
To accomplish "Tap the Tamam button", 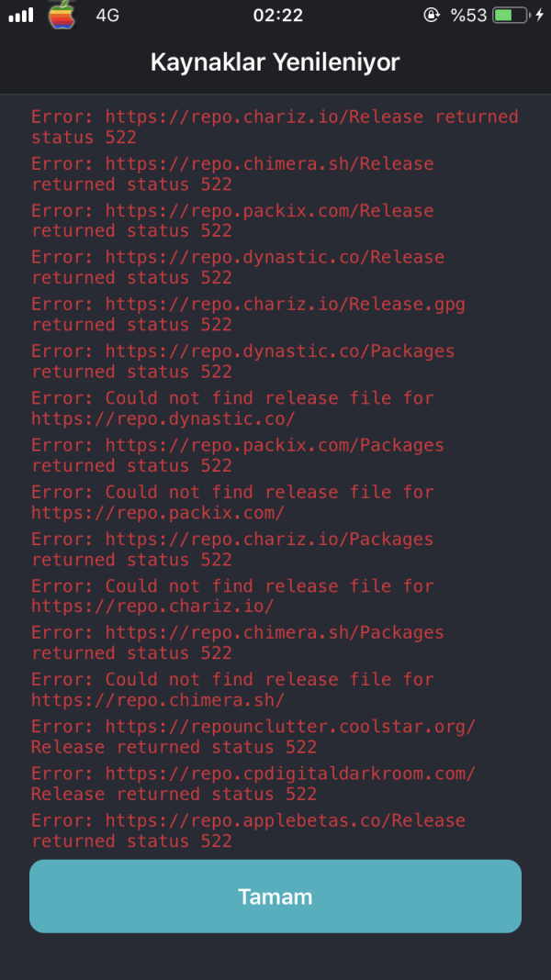I will (275, 896).
